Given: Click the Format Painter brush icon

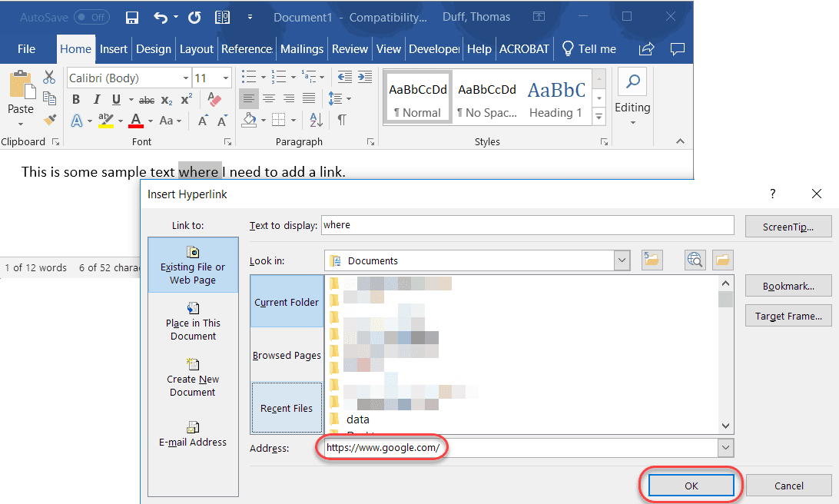Looking at the screenshot, I should [50, 120].
